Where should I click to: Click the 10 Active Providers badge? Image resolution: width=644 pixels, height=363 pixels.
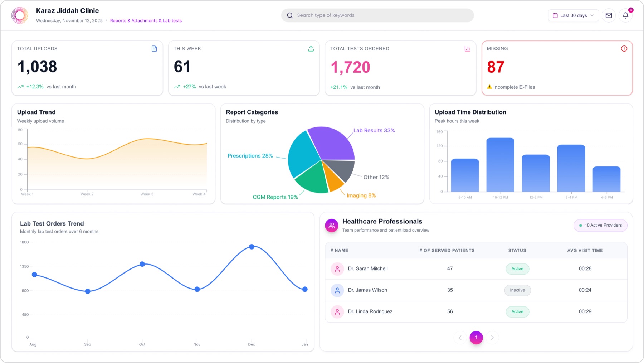pos(600,226)
